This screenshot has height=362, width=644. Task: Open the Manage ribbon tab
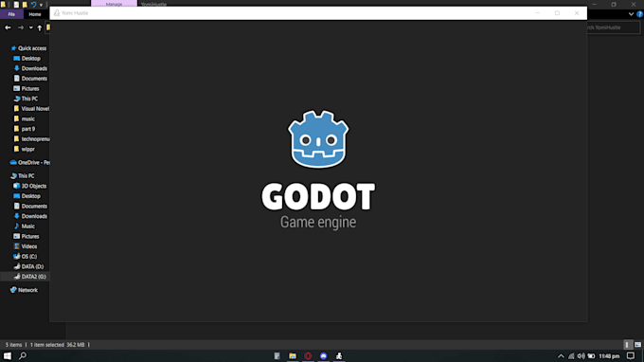114,4
